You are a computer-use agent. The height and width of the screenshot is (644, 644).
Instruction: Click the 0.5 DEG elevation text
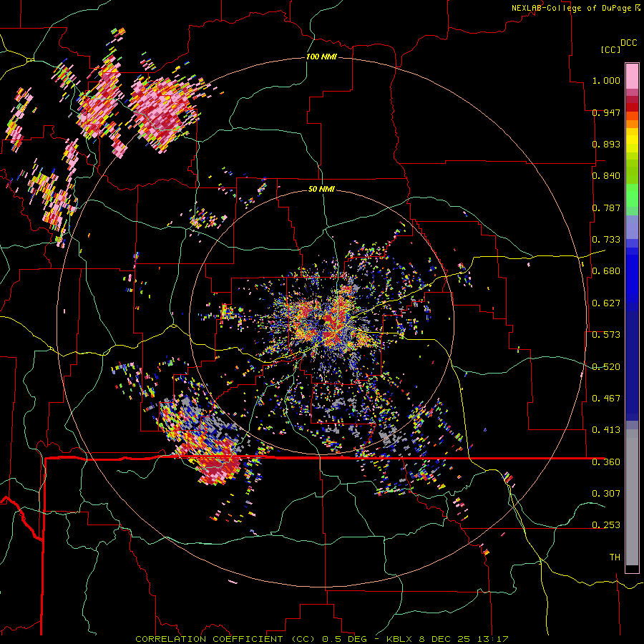tap(344, 639)
